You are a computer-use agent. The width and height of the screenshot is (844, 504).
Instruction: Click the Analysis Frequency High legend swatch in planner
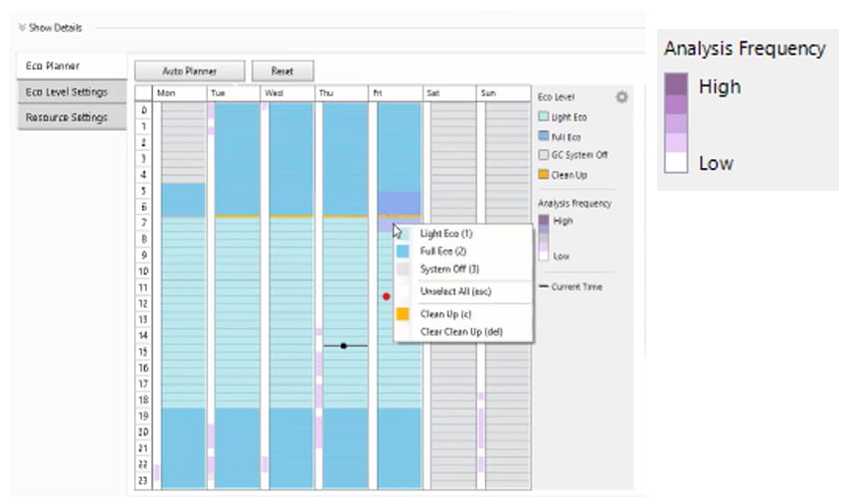coord(544,221)
